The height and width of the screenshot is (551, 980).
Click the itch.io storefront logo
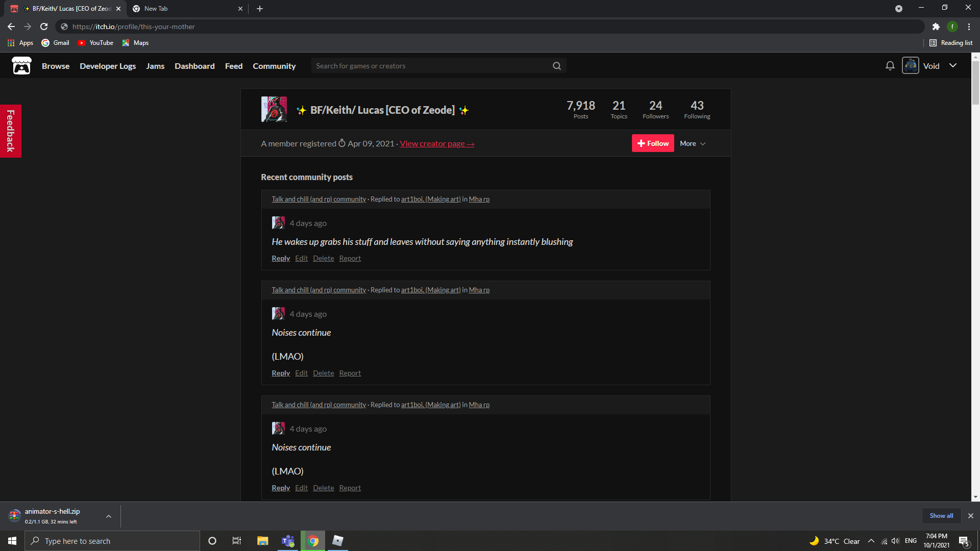(x=21, y=65)
